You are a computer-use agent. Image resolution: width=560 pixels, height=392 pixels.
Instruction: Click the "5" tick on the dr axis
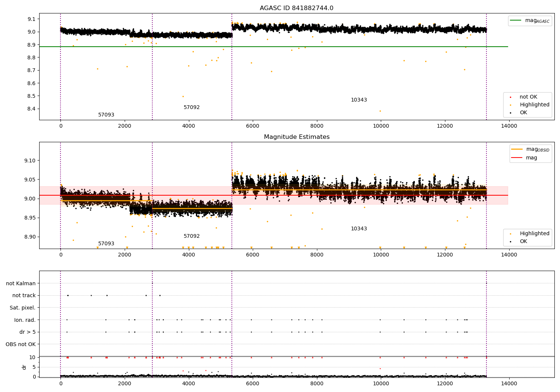pyautogui.click(x=34, y=367)
